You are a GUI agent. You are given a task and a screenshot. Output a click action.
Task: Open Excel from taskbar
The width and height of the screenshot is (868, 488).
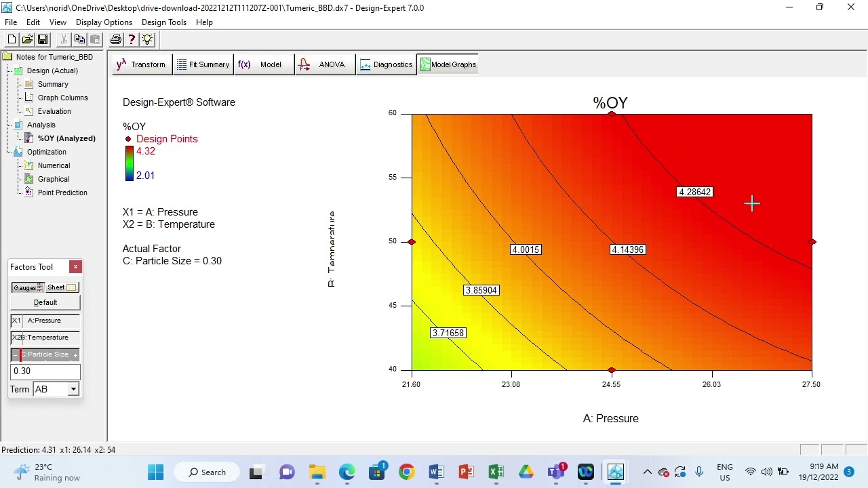pyautogui.click(x=496, y=472)
